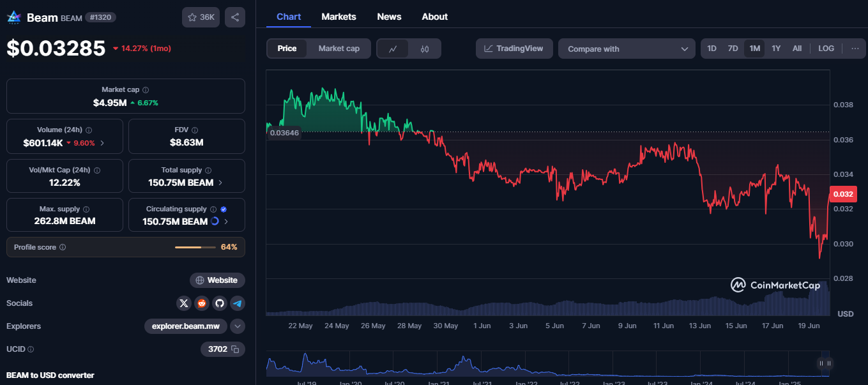
Task: Click BEAM to USD converter heading
Action: pyautogui.click(x=50, y=375)
